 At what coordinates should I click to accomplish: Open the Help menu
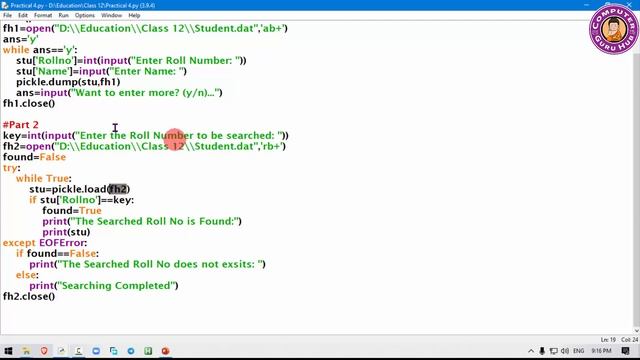tap(134, 15)
